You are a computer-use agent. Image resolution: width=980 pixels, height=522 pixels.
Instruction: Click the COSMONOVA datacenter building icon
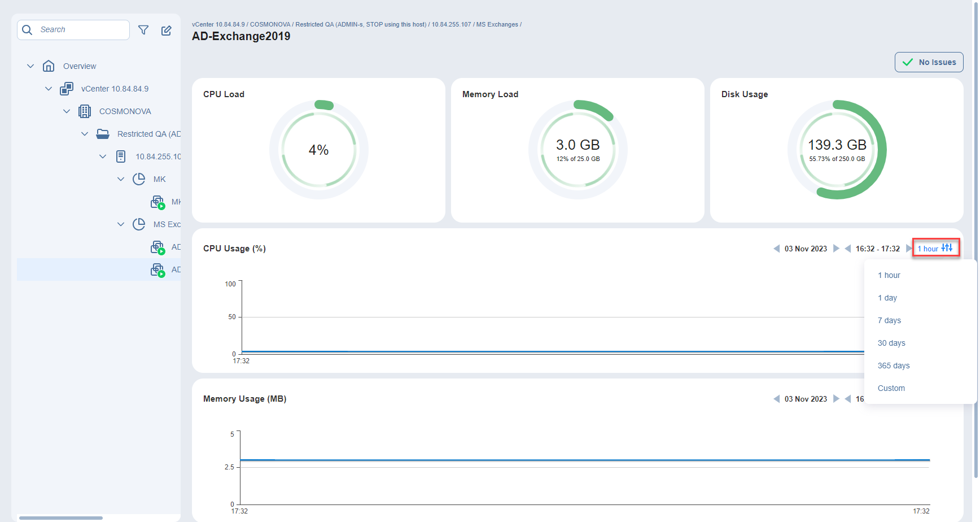point(85,111)
